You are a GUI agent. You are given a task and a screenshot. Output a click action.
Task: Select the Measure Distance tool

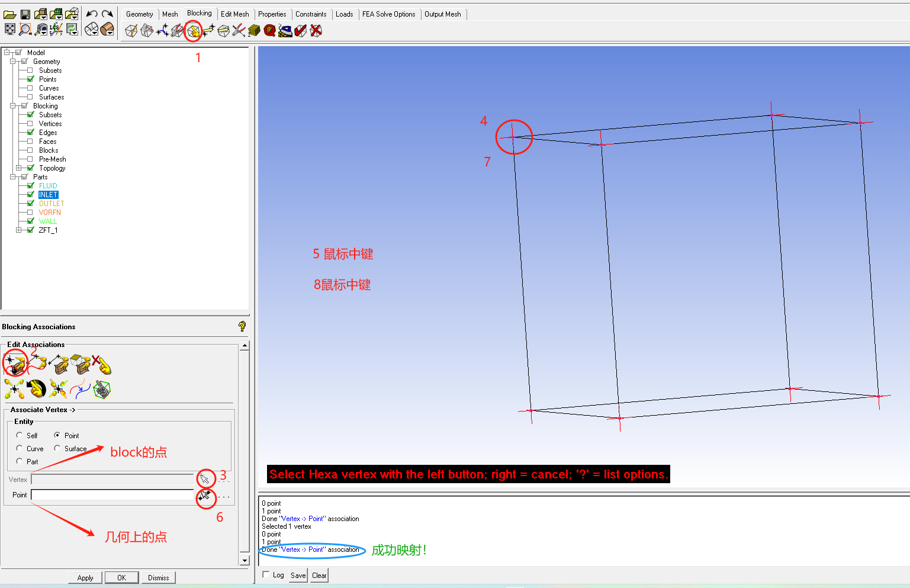tap(40, 29)
